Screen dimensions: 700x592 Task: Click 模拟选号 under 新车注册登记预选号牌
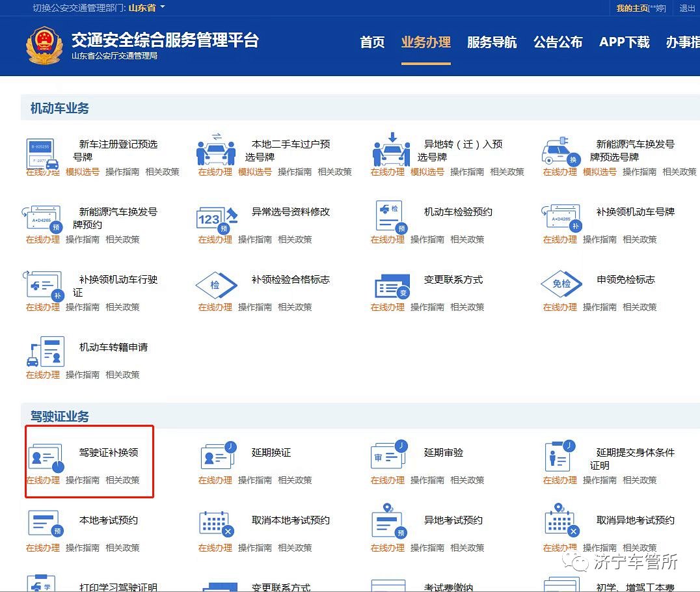83,172
